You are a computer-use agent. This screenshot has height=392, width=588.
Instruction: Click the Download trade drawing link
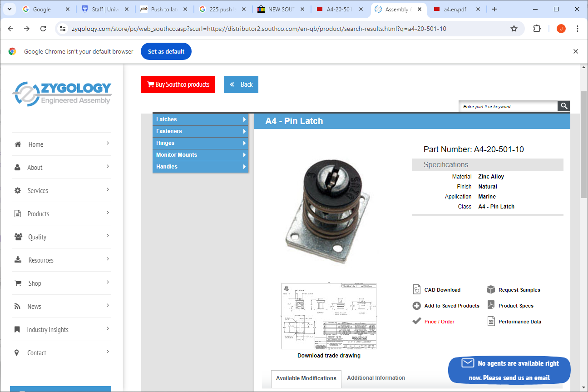point(329,356)
